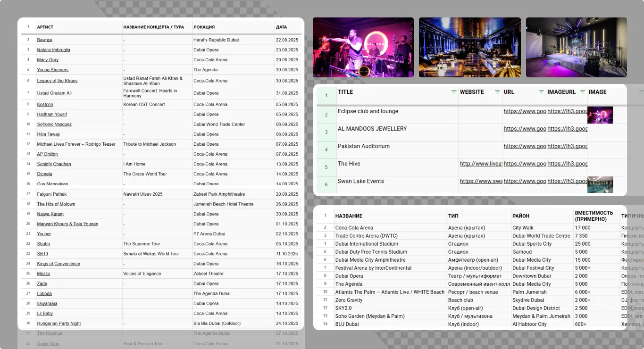Image resolution: width=644 pixels, height=349 pixels.
Task: Follow the Hungarian Party Night link
Action: click(x=59, y=324)
